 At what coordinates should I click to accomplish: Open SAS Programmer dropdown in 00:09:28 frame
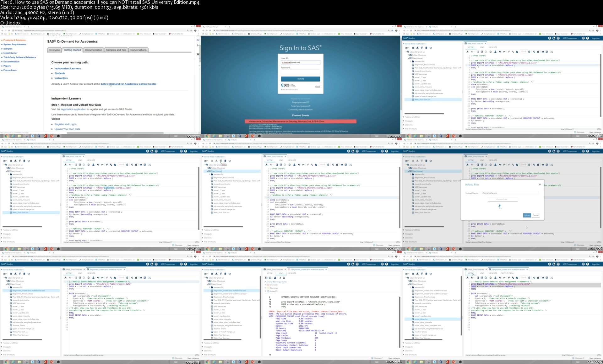[x=370, y=264]
